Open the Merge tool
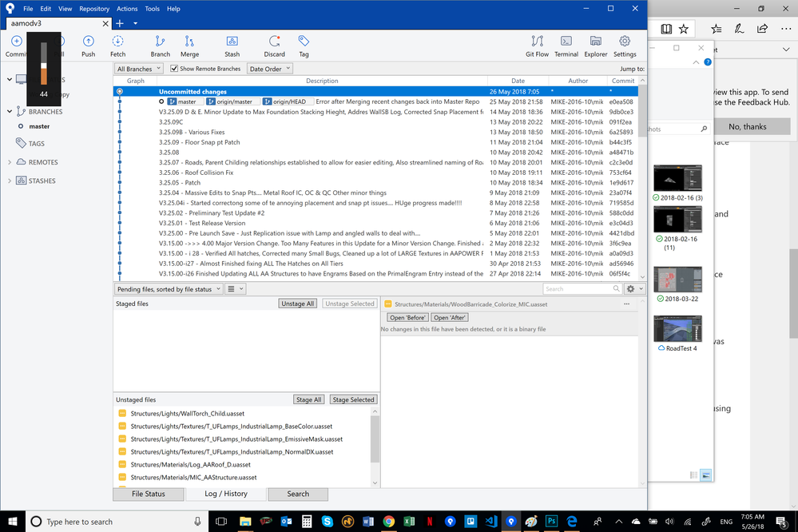798x532 pixels. tap(189, 42)
